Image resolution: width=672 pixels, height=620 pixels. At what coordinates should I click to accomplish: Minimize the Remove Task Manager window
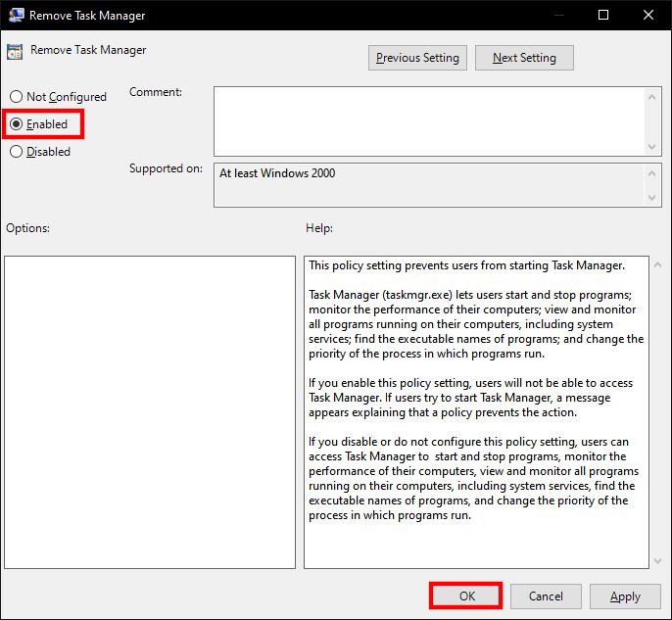pos(558,15)
